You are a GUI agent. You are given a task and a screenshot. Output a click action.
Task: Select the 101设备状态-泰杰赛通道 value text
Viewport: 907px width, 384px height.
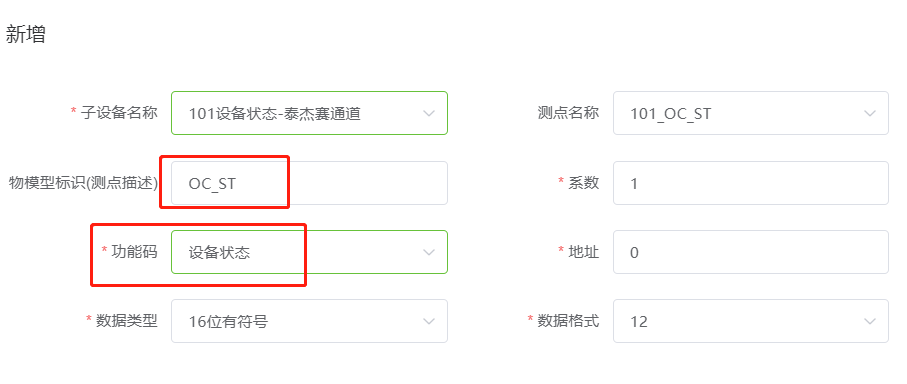point(275,114)
